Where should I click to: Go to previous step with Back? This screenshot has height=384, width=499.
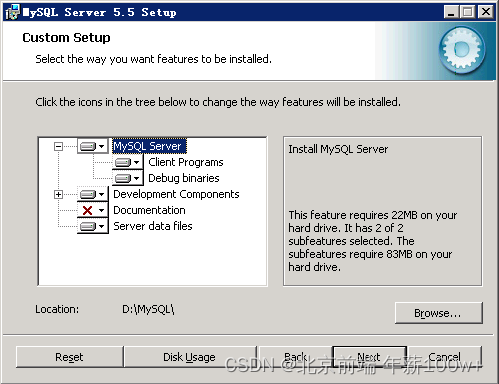pos(295,357)
